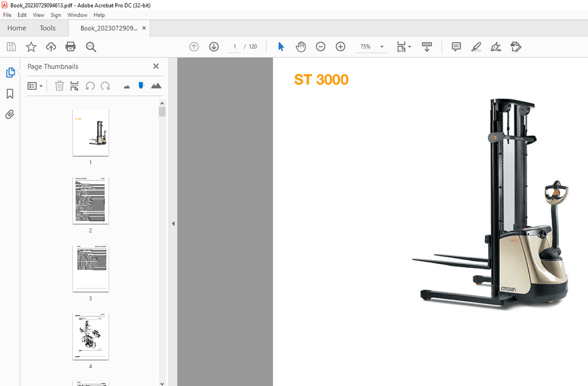Zoom in on the document

[x=340, y=47]
